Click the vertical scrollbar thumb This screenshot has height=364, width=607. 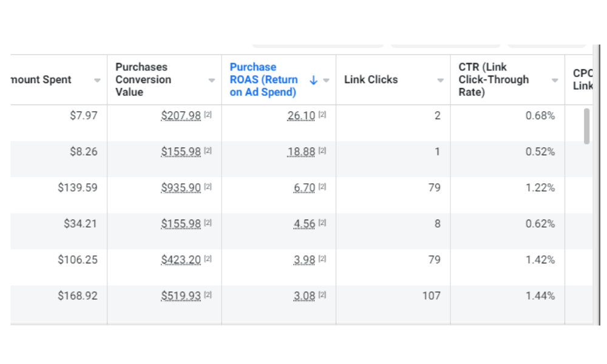click(x=586, y=126)
